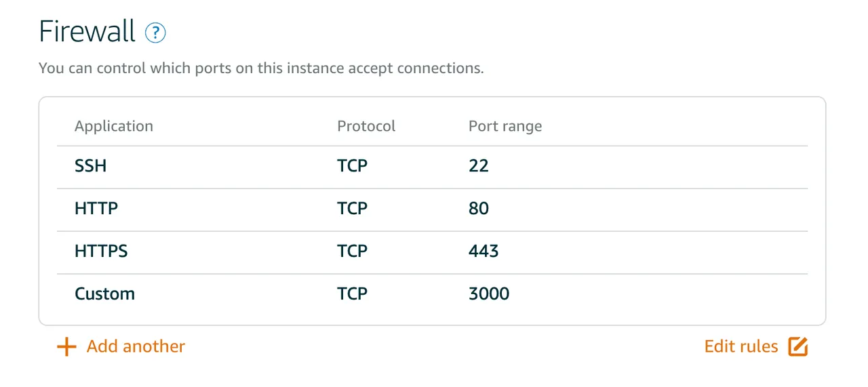Select the Custom application row
Viewport: 868px width, 387px height.
pyautogui.click(x=432, y=295)
